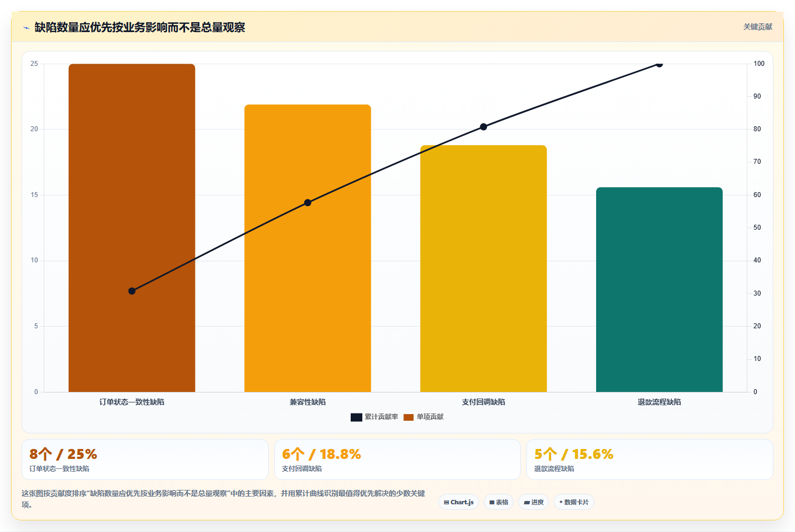Click the x-axis label 支付回调缺陷
The width and height of the screenshot is (795, 532).
click(x=484, y=402)
